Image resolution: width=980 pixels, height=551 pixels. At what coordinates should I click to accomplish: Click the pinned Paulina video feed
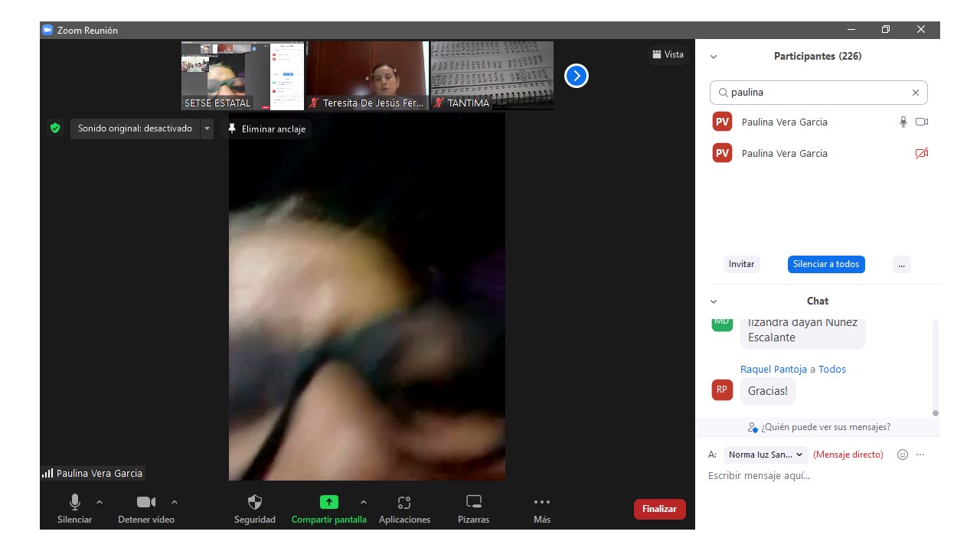[x=367, y=297]
